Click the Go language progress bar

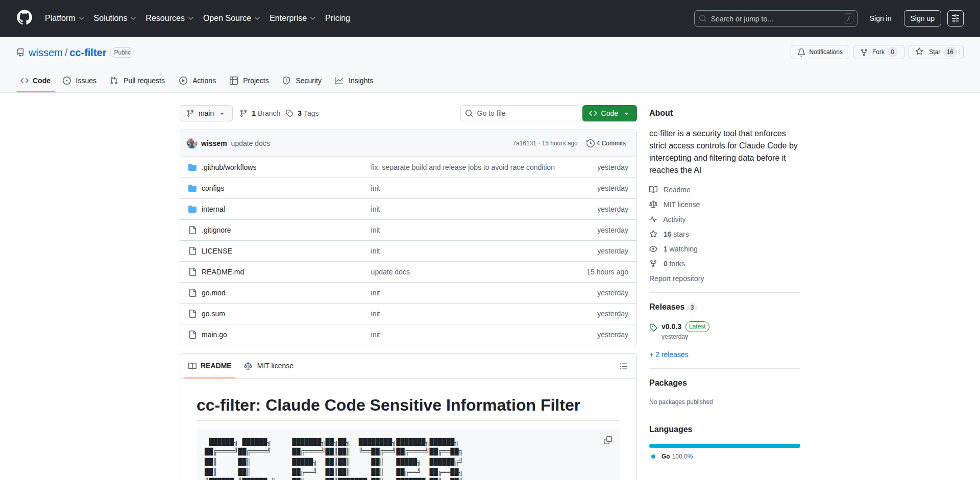click(x=725, y=446)
